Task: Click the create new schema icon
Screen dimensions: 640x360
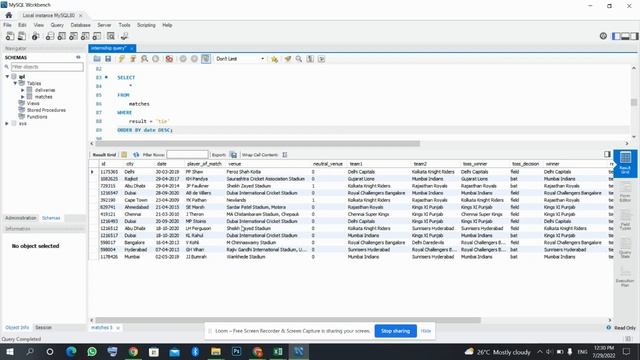Action: (50, 36)
